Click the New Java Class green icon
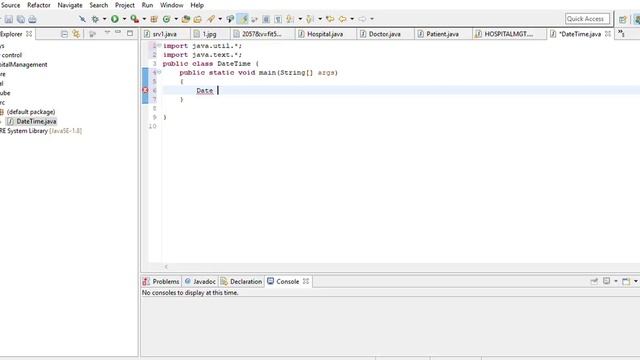Viewport: 640px width, 360px height. pos(166,19)
